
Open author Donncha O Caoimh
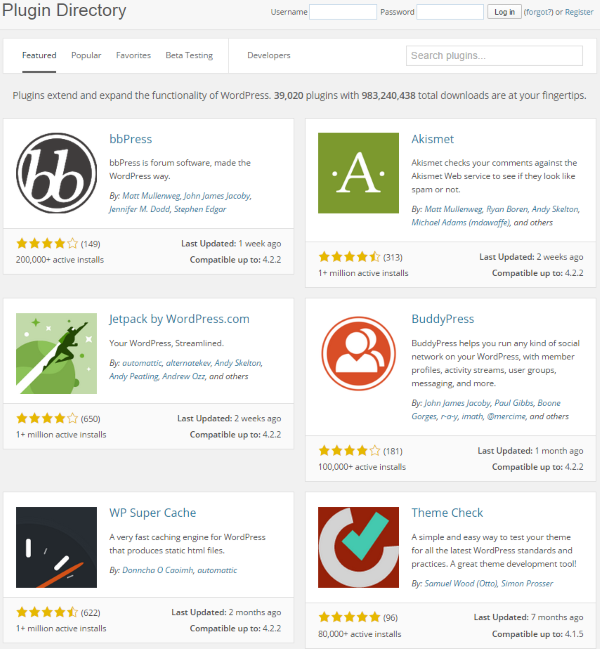[x=158, y=570]
